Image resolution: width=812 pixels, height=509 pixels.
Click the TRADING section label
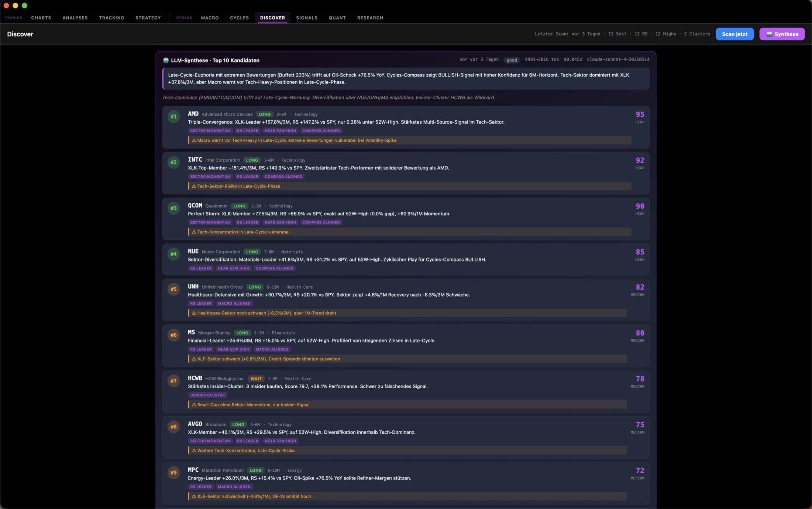pos(13,18)
